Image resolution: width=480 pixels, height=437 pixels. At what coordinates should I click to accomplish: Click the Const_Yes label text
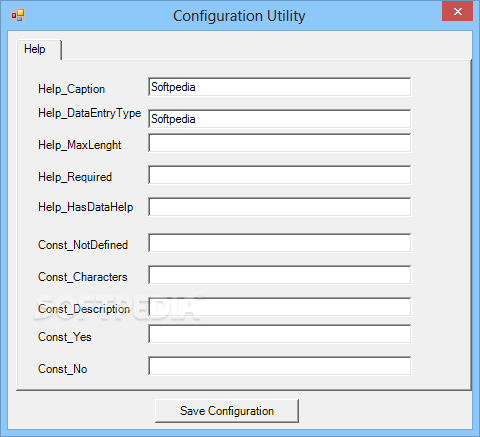click(64, 337)
